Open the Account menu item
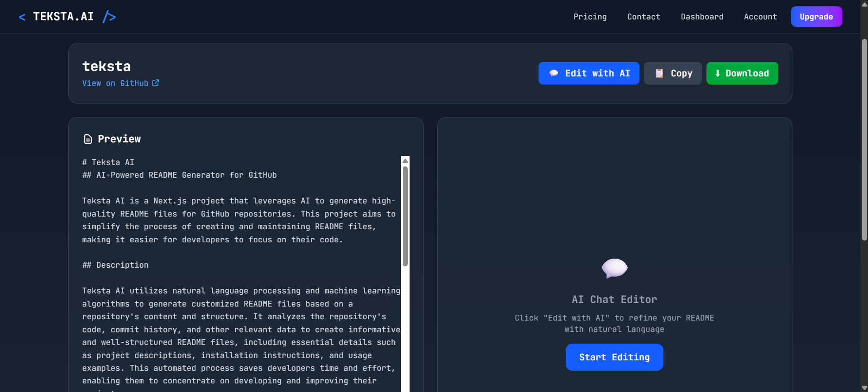868x392 pixels. click(x=760, y=17)
